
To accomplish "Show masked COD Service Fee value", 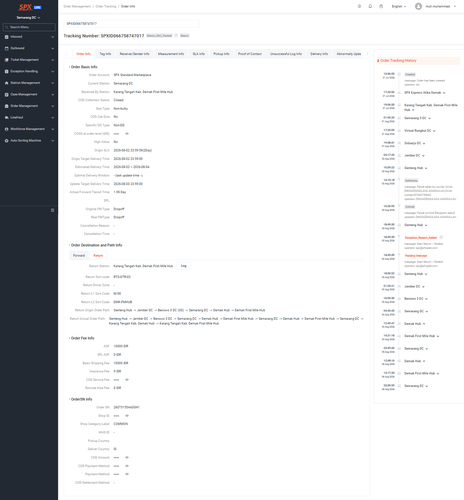I will (127, 380).
